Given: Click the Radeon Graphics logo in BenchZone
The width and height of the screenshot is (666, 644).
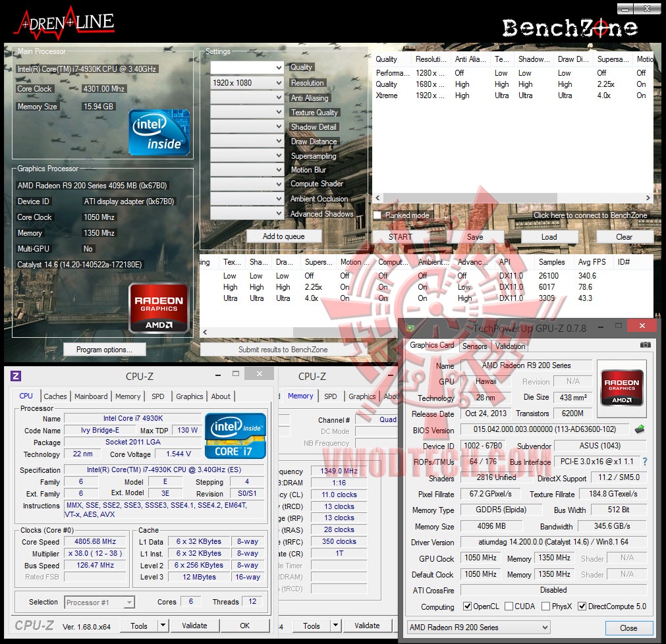Looking at the screenshot, I should (159, 308).
